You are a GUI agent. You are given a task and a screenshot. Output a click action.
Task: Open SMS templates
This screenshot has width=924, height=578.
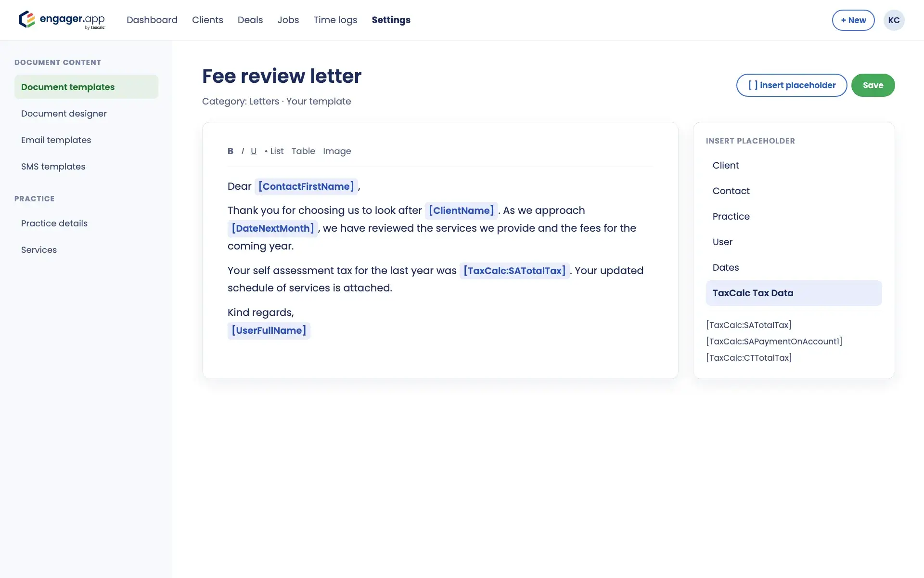click(86, 167)
